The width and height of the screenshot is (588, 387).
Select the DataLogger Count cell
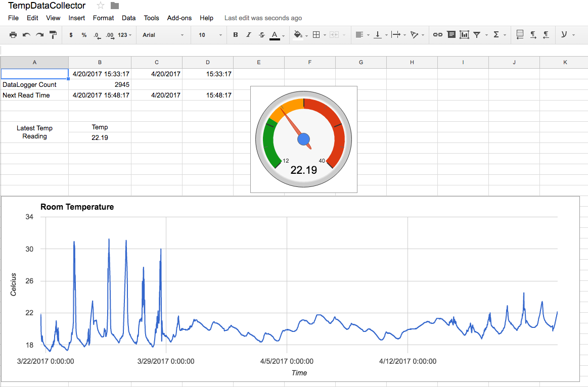[x=34, y=85]
